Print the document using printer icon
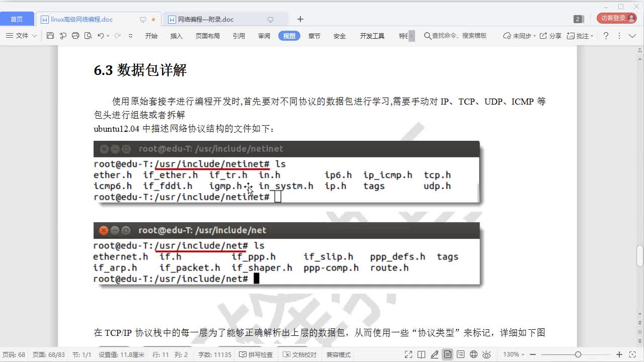The height and width of the screenshot is (362, 644). tap(75, 36)
